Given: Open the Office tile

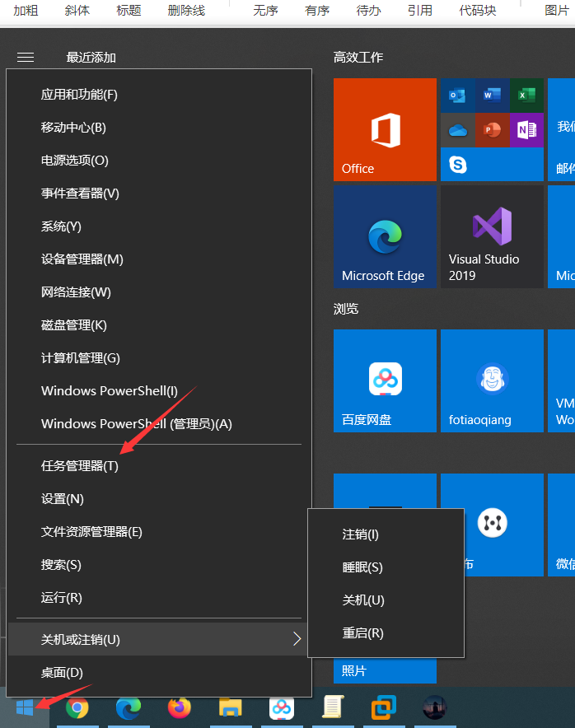Looking at the screenshot, I should click(x=385, y=129).
